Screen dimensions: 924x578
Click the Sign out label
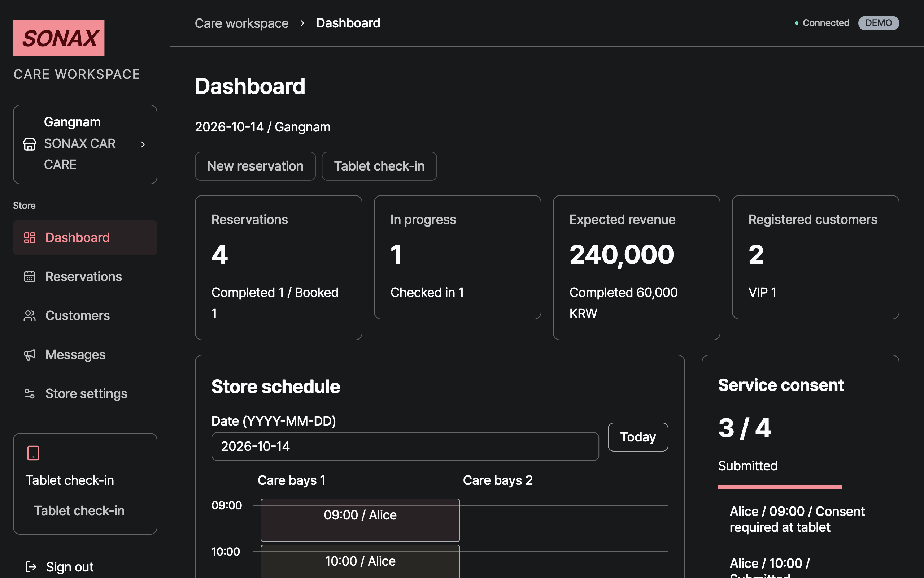coord(70,566)
